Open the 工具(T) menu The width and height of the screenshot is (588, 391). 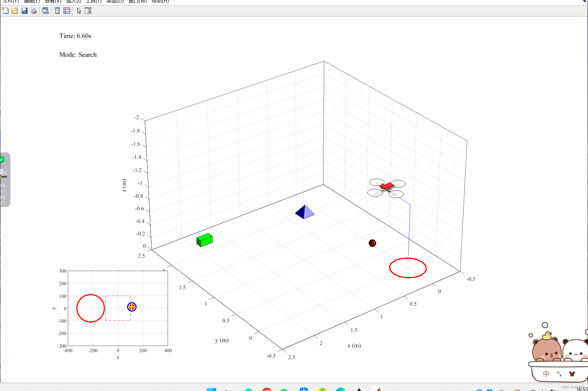tap(93, 1)
